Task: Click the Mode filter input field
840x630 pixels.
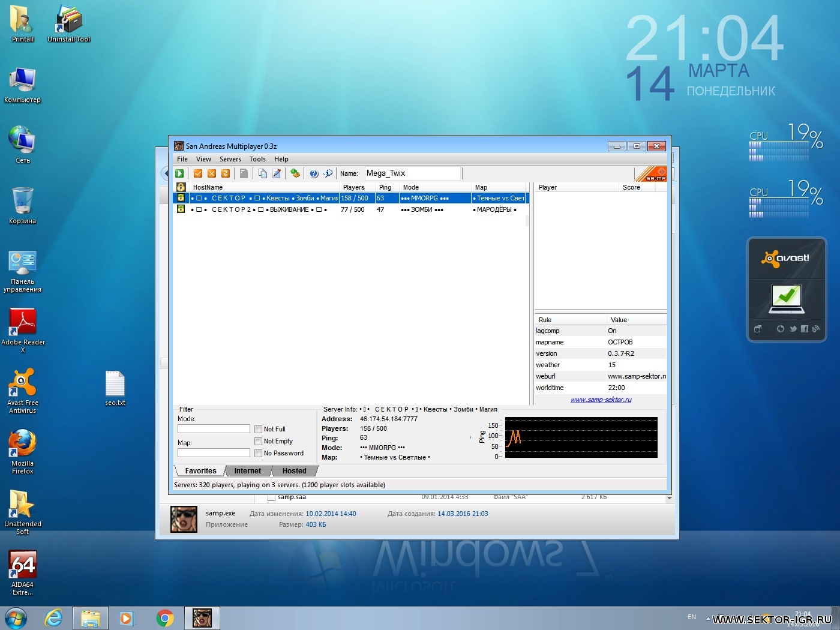Action: (214, 428)
